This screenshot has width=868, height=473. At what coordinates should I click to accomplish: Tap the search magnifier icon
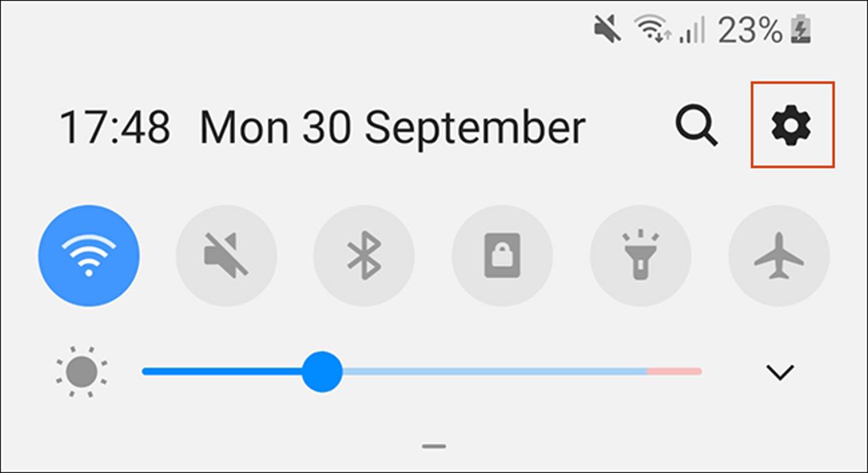point(697,126)
